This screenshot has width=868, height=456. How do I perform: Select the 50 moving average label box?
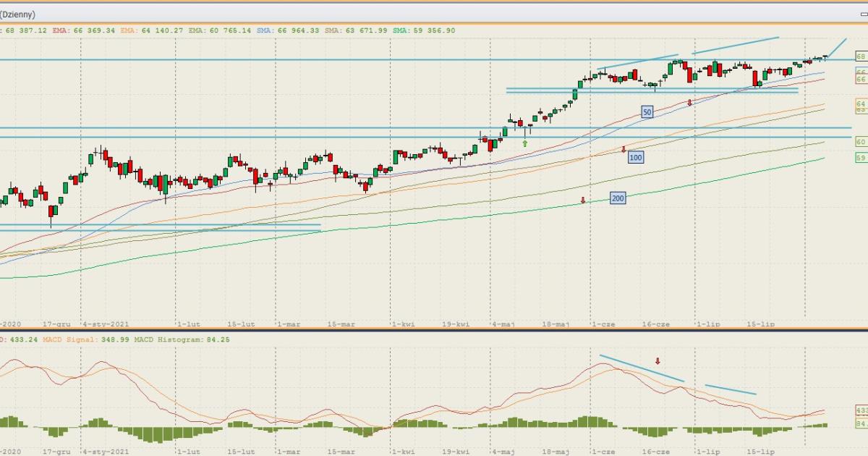tap(647, 112)
